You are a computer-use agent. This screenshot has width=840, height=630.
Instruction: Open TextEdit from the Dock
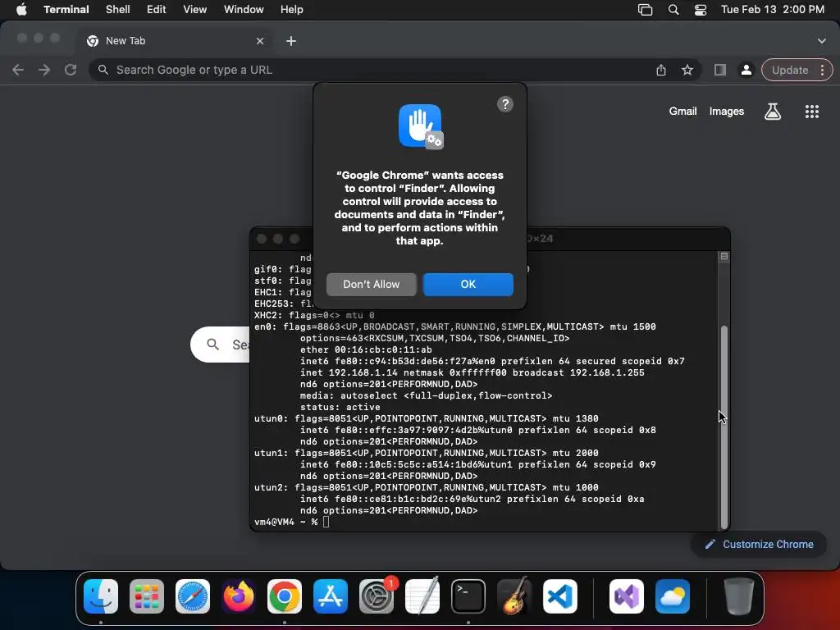click(x=422, y=596)
